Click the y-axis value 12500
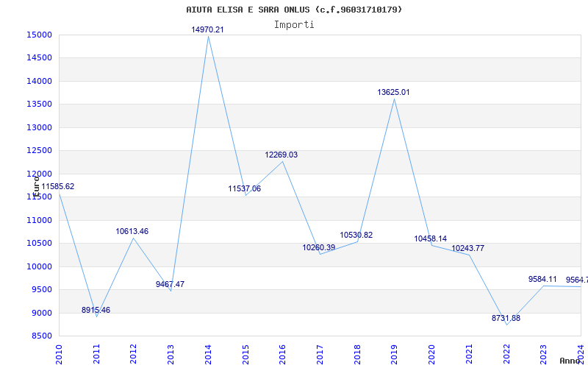This screenshot has width=588, height=368. click(x=39, y=151)
